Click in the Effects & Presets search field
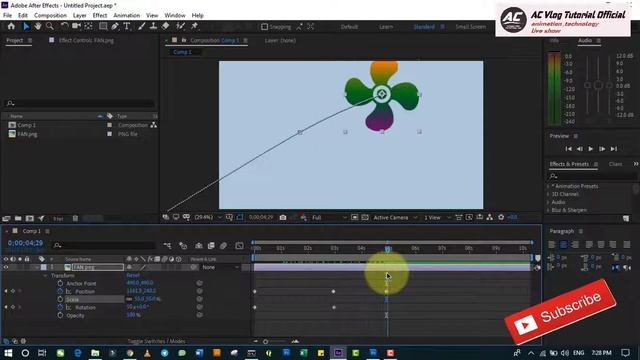The height and width of the screenshot is (360, 640). pos(592,176)
